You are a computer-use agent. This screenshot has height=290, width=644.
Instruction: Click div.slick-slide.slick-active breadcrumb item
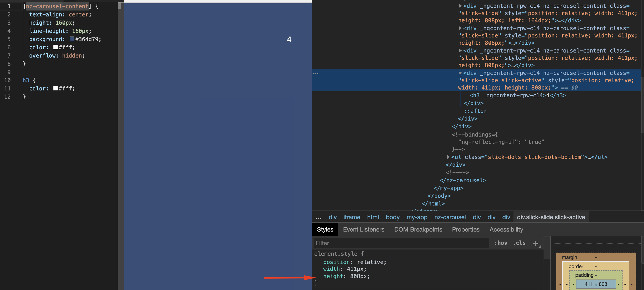pyautogui.click(x=551, y=217)
